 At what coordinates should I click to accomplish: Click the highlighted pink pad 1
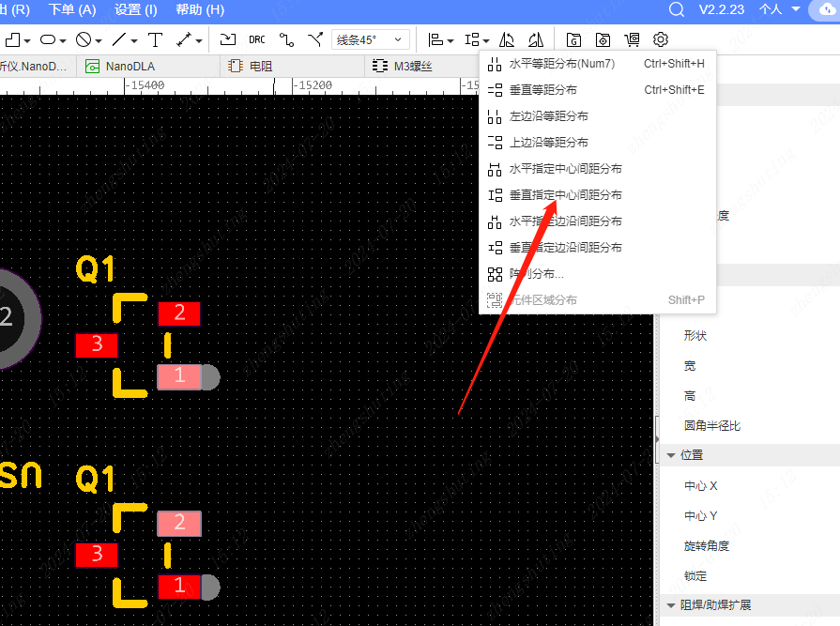[x=179, y=377]
